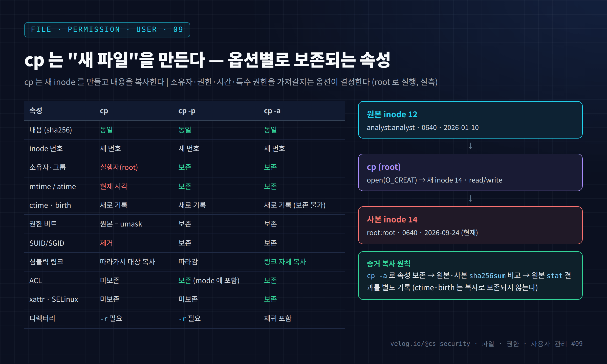Click 보존 (mode 에 포함) ACL cell

[x=209, y=281]
